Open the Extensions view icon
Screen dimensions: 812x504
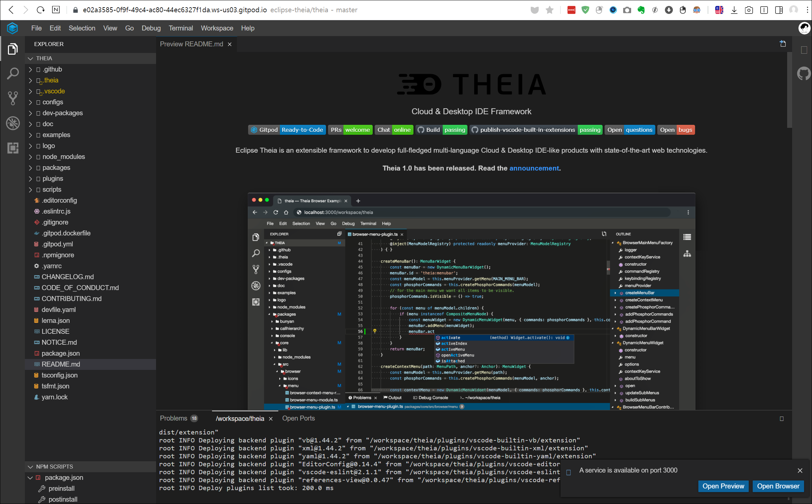click(13, 148)
